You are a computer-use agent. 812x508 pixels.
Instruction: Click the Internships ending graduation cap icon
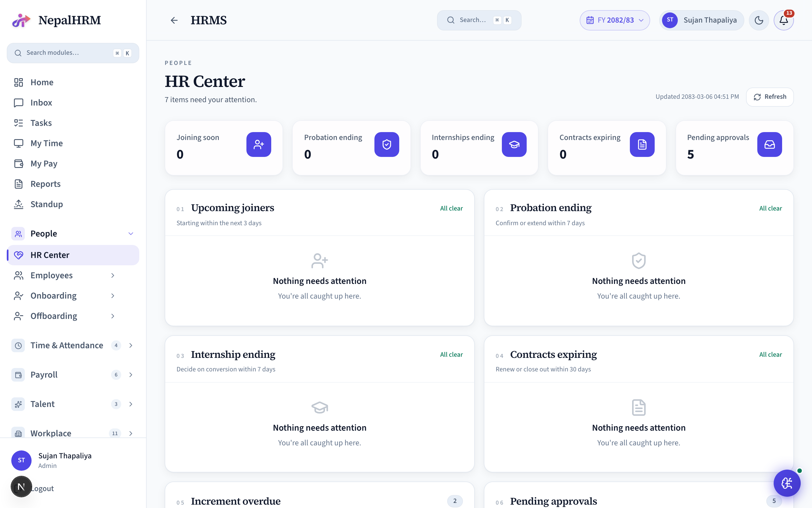click(514, 144)
